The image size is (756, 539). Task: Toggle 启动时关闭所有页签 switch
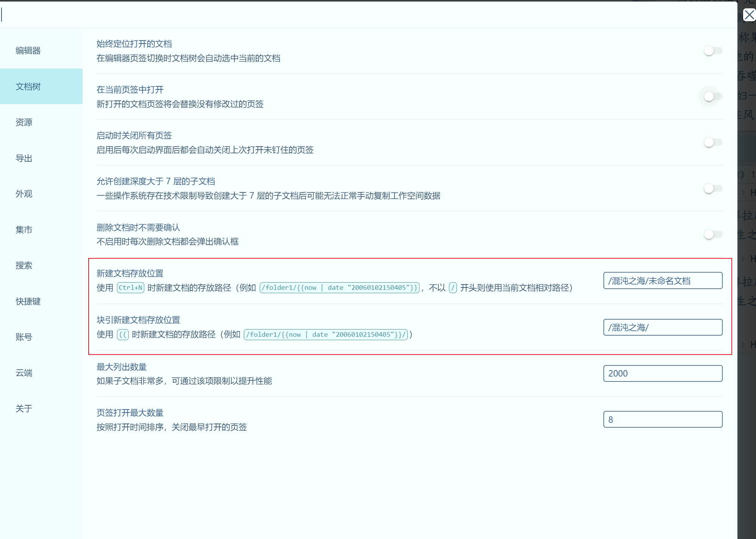(713, 142)
